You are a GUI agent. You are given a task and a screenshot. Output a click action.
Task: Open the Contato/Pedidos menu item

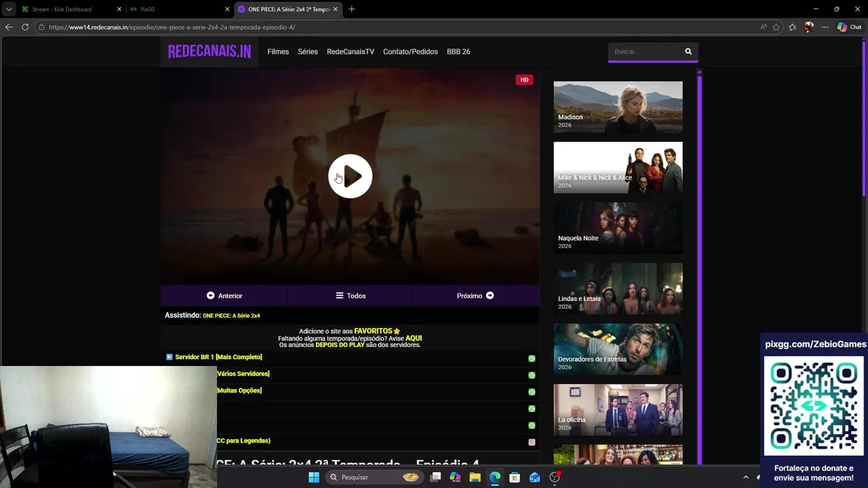pyautogui.click(x=410, y=52)
